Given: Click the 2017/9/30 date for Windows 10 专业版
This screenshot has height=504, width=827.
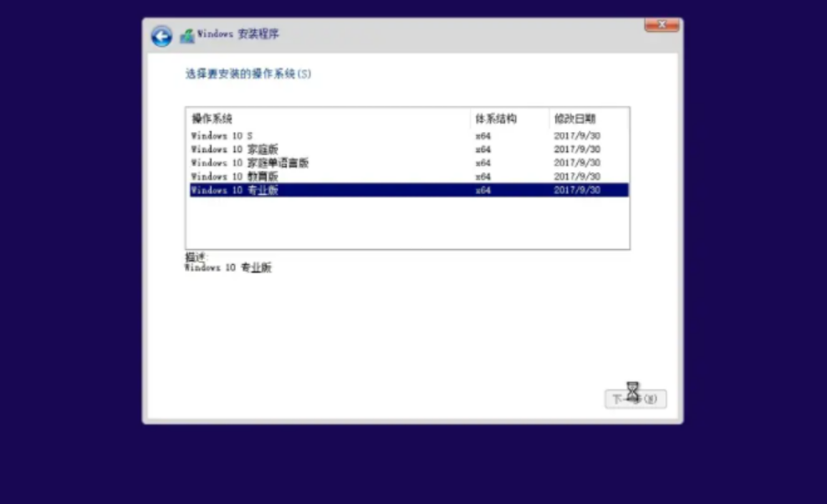Looking at the screenshot, I should tap(577, 190).
